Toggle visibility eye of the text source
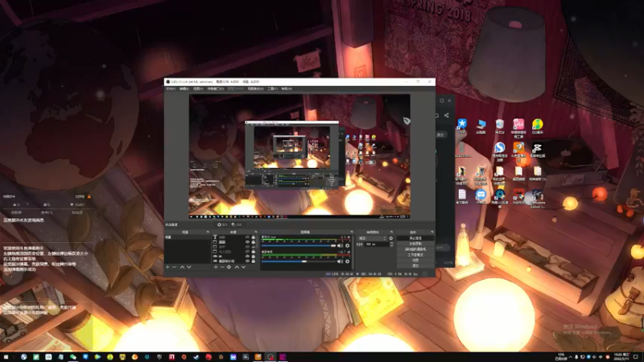 (248, 237)
